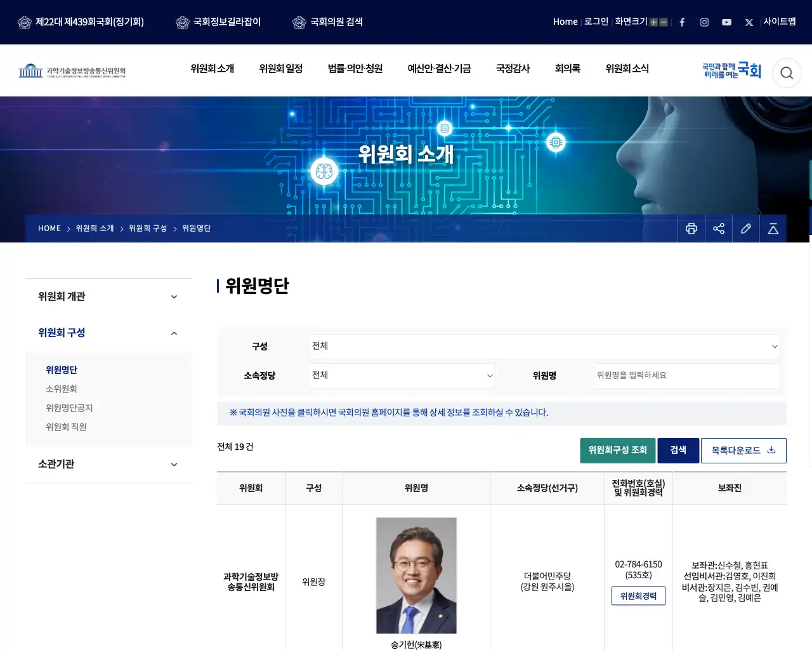Open the 회의록 menu

click(x=568, y=69)
